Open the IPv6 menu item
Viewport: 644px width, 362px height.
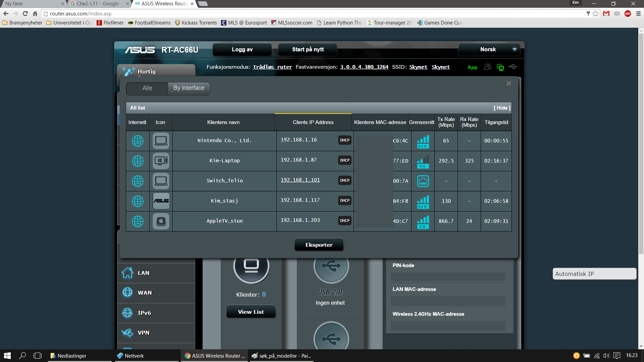156,313
